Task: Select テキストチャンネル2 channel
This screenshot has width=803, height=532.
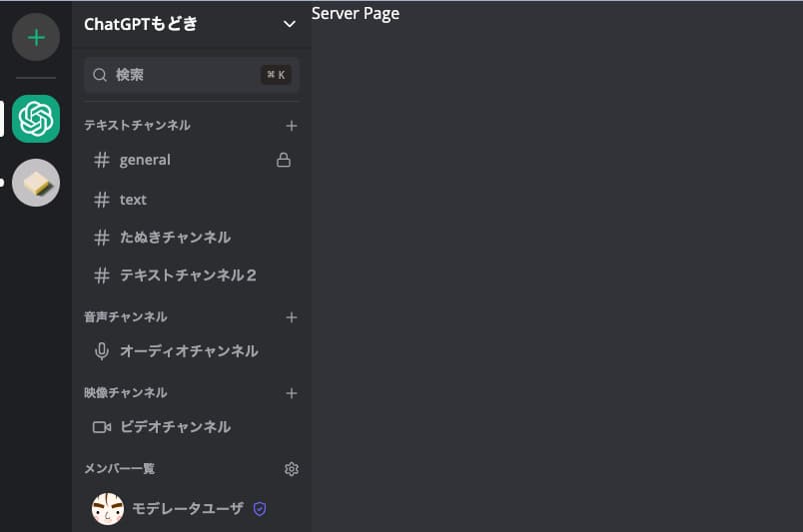Action: pyautogui.click(x=188, y=275)
